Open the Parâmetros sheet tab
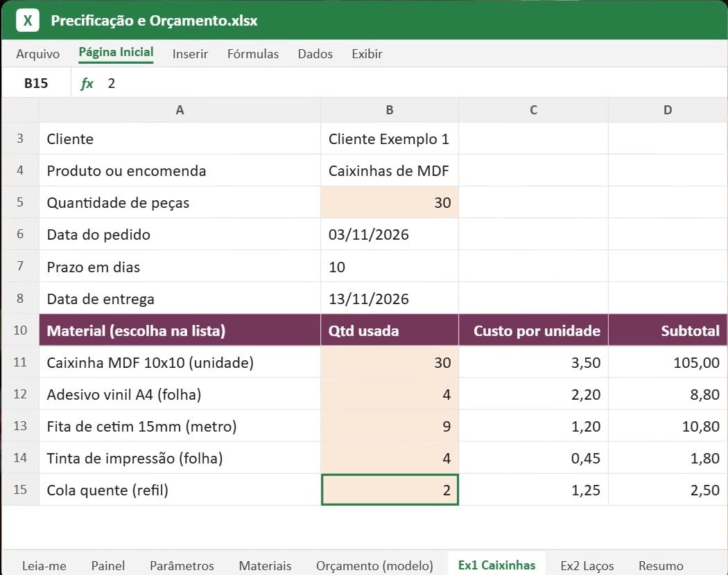Viewport: 728px width, 575px height. pos(182,566)
